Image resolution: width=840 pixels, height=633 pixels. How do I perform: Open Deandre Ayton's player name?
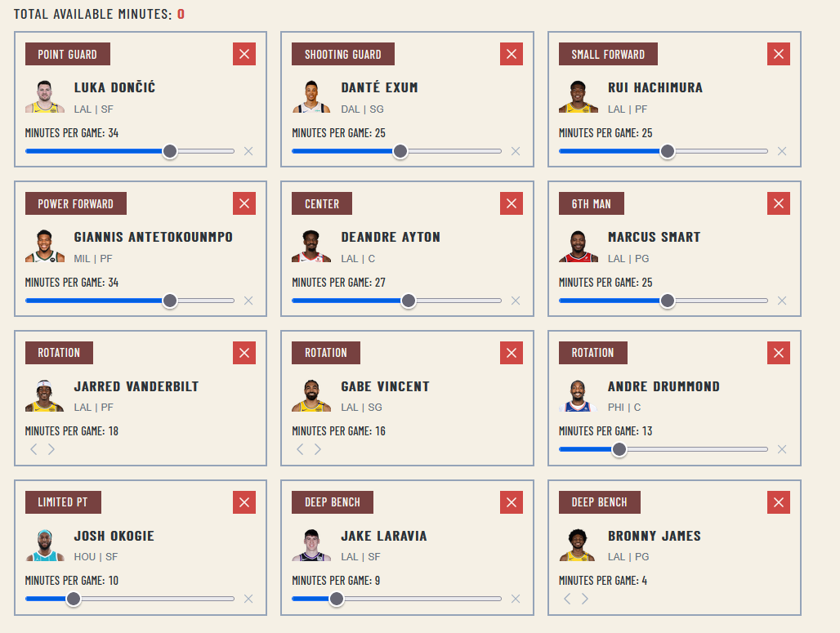[x=391, y=238]
